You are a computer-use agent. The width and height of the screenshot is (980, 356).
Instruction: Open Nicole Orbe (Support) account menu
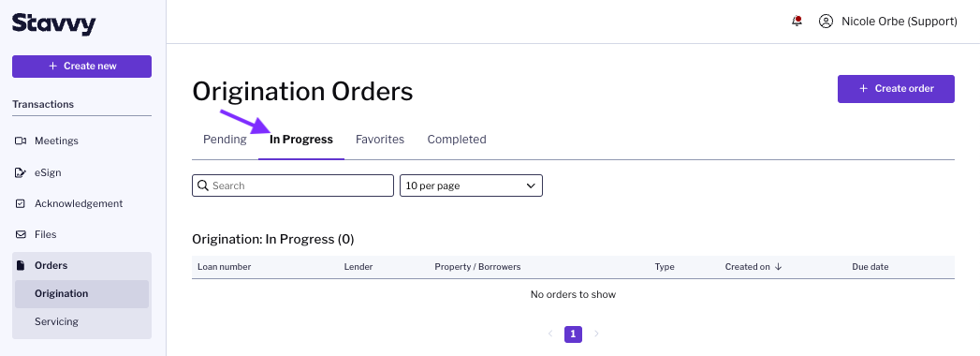pos(900,22)
